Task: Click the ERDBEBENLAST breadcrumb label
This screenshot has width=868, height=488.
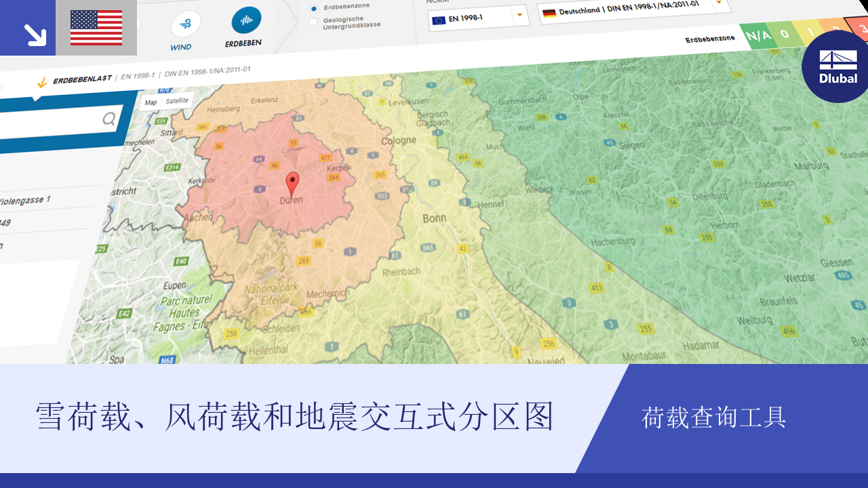Action: (x=82, y=79)
